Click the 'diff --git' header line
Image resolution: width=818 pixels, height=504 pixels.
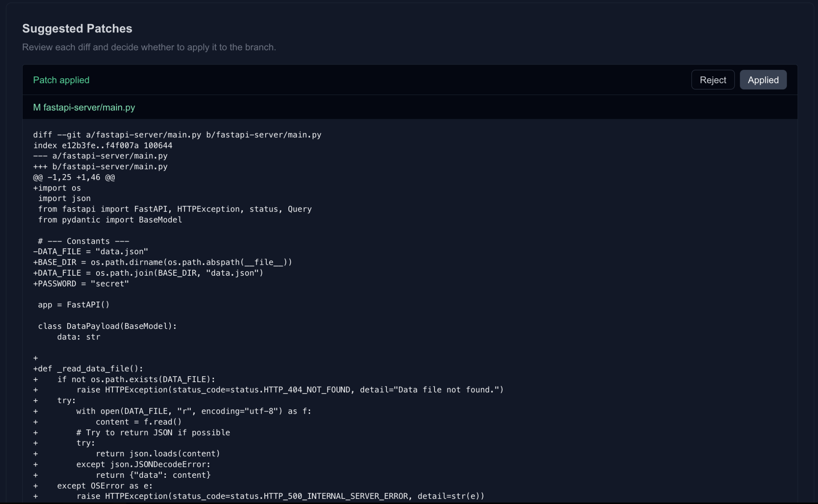[x=177, y=135]
